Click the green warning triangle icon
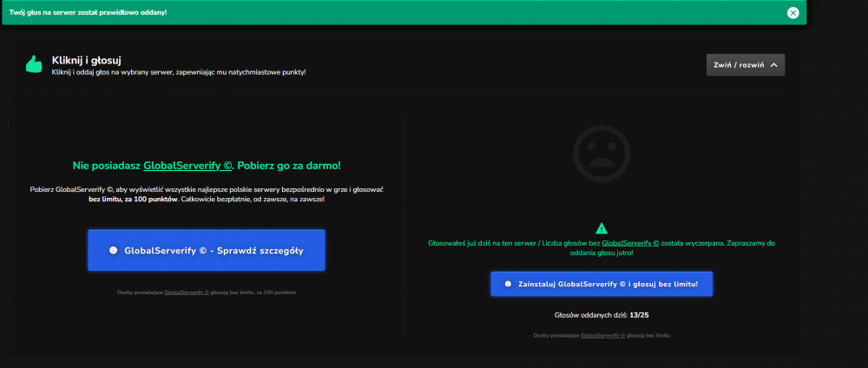The height and width of the screenshot is (368, 868). (602, 228)
